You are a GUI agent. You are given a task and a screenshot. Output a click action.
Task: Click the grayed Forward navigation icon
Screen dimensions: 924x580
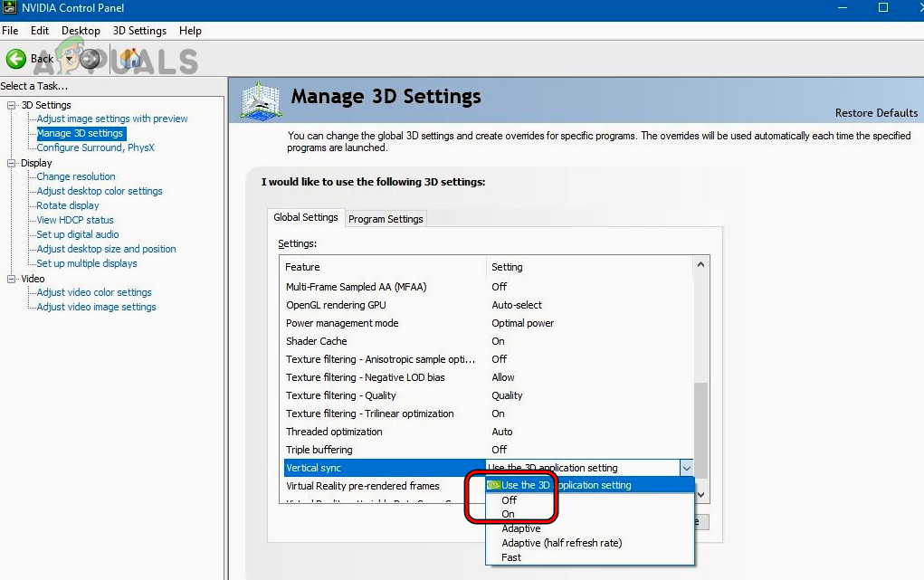(90, 59)
